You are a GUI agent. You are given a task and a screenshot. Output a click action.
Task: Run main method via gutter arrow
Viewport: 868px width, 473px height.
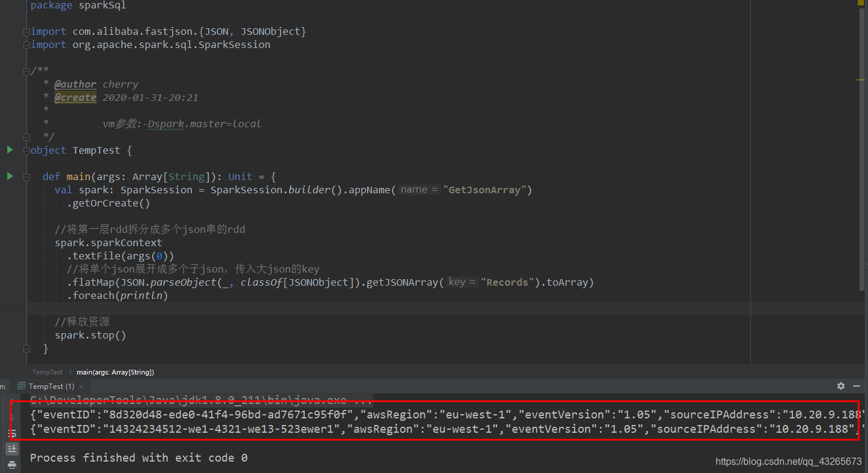(x=10, y=176)
